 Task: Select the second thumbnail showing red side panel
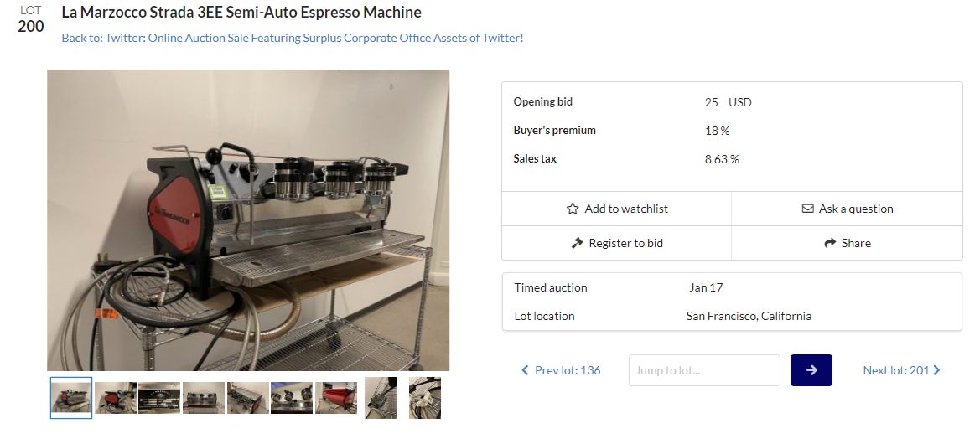[x=116, y=398]
